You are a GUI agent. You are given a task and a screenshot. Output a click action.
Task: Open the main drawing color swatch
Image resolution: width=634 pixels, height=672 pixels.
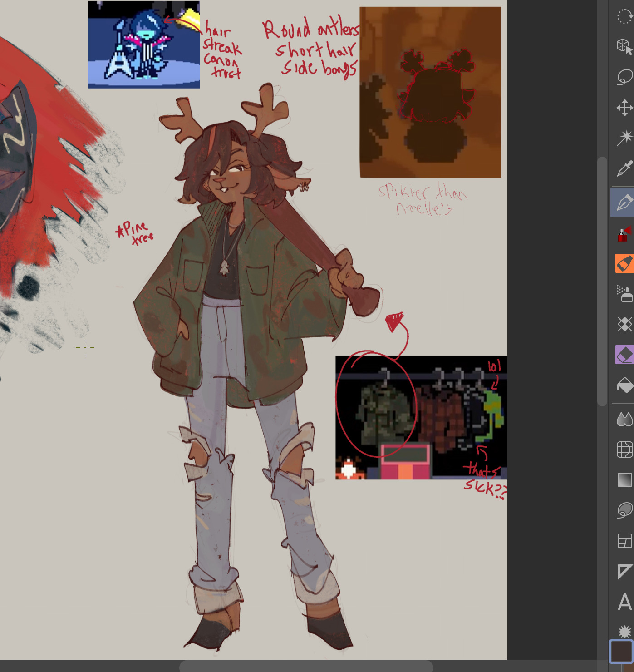coord(621,652)
